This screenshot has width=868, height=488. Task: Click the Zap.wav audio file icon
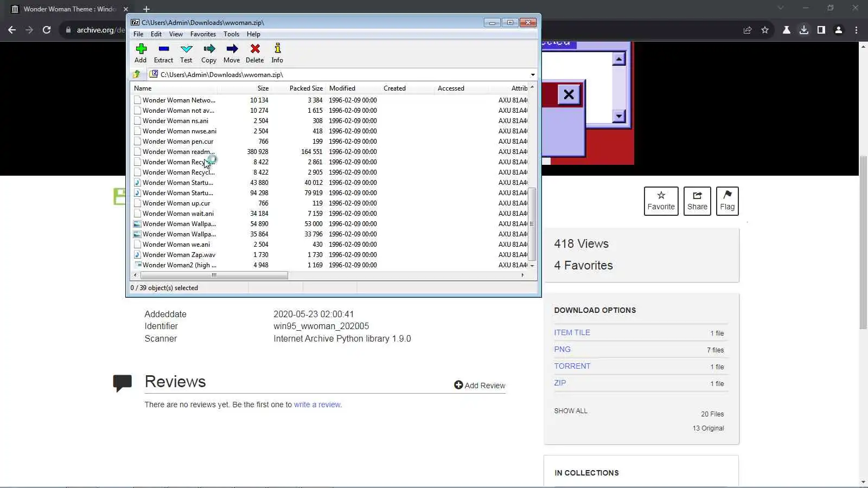[137, 255]
